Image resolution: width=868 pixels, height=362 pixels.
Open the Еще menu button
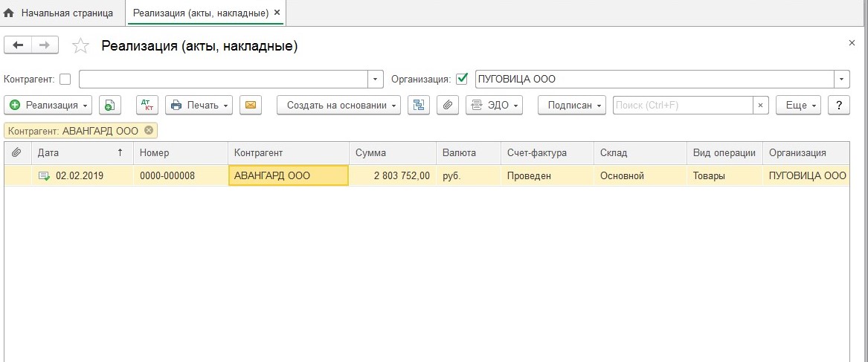797,106
